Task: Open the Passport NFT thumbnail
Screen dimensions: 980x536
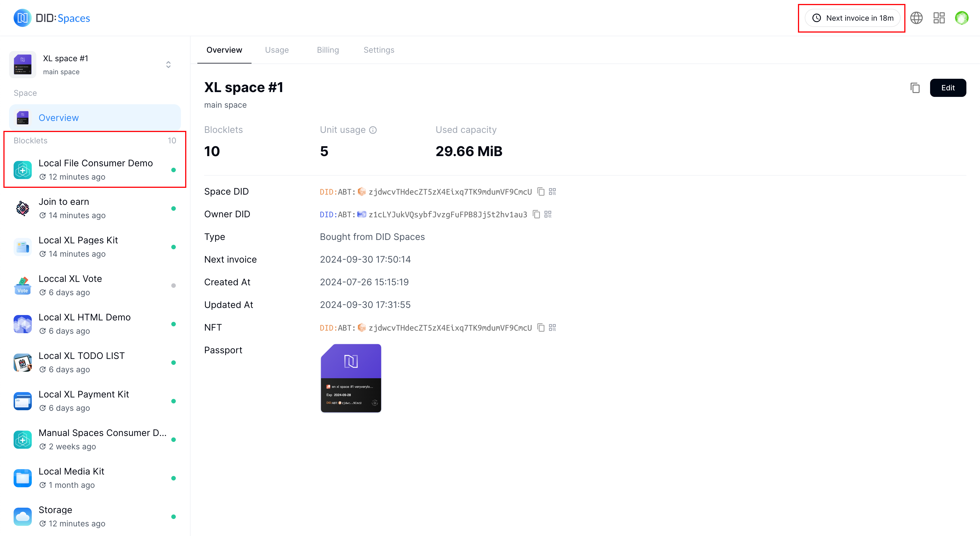Action: point(351,378)
